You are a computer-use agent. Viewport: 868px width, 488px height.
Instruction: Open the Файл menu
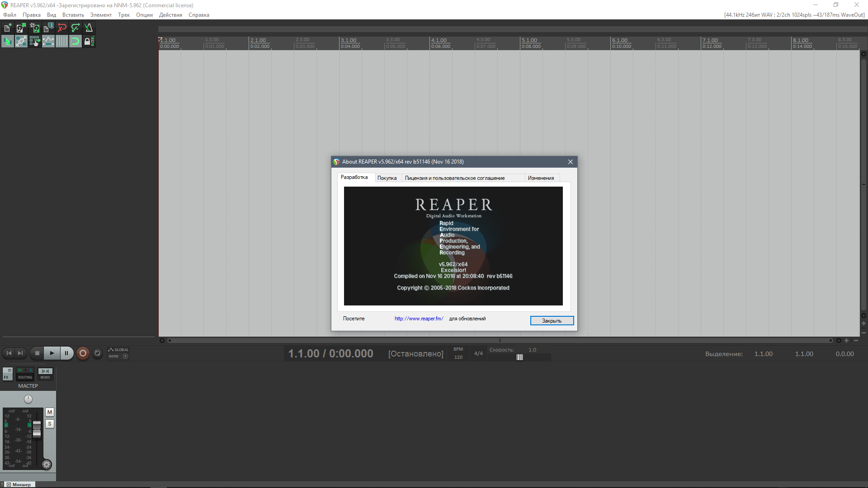tap(9, 15)
